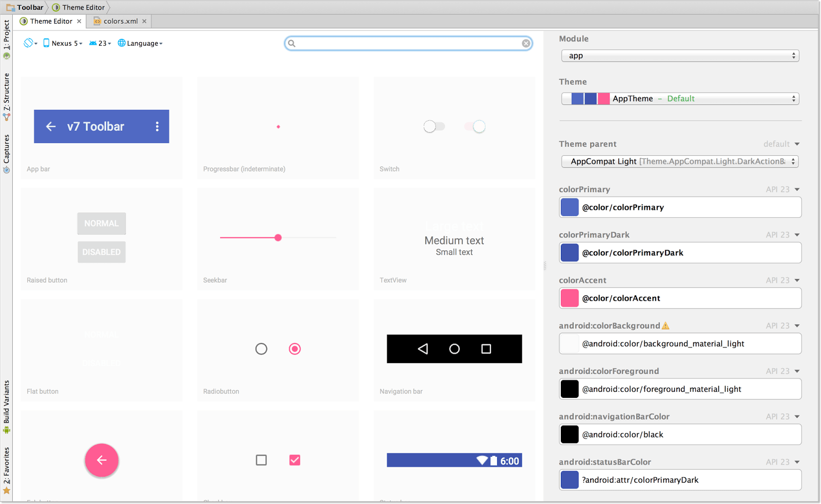Click the warning icon beside android:colorBackground
Viewport: 821px width, 504px height.
tap(665, 325)
